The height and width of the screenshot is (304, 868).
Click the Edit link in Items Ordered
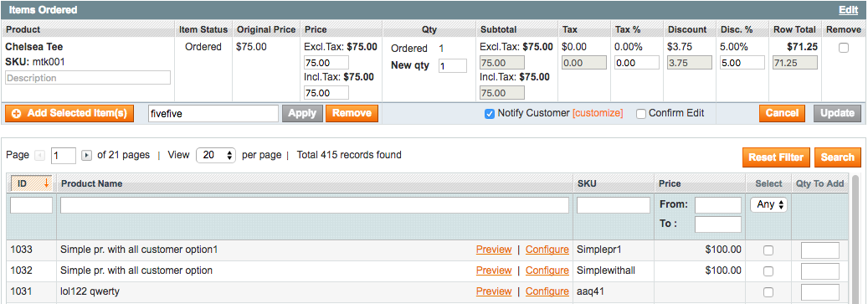(849, 10)
